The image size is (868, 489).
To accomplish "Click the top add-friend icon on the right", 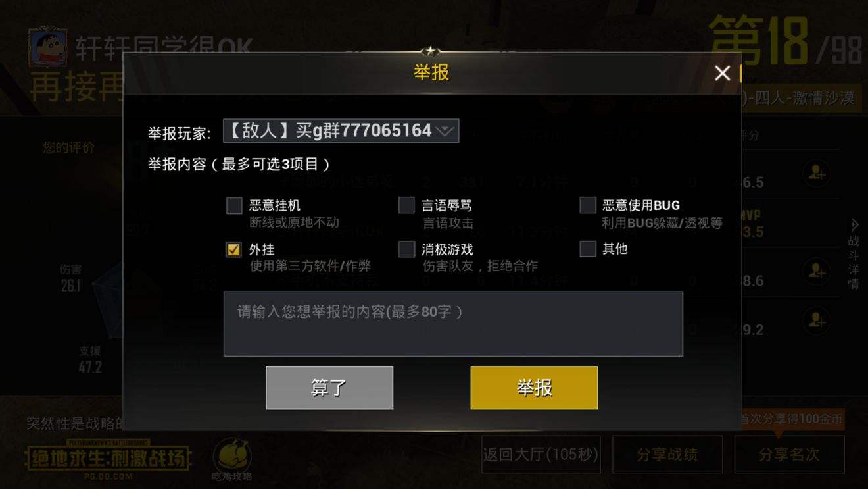I will point(816,174).
